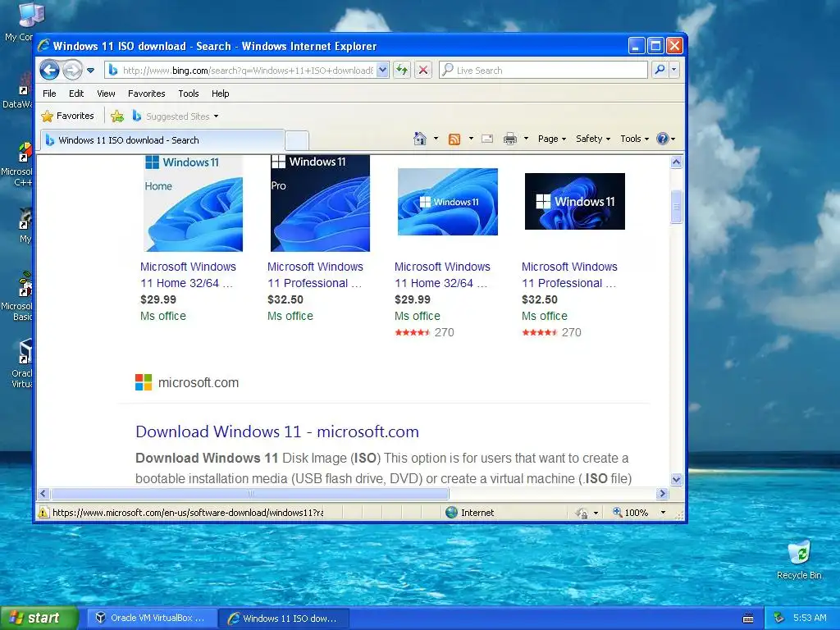Click the keyboard icon in system tray
The width and height of the screenshot is (840, 630).
(748, 619)
